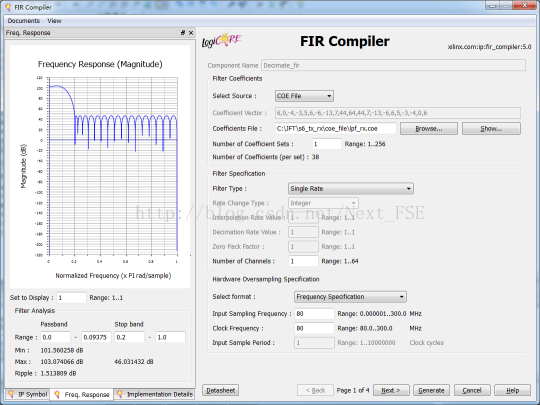Close the Freq. Response panel
The height and width of the screenshot is (405, 540).
coord(191,33)
